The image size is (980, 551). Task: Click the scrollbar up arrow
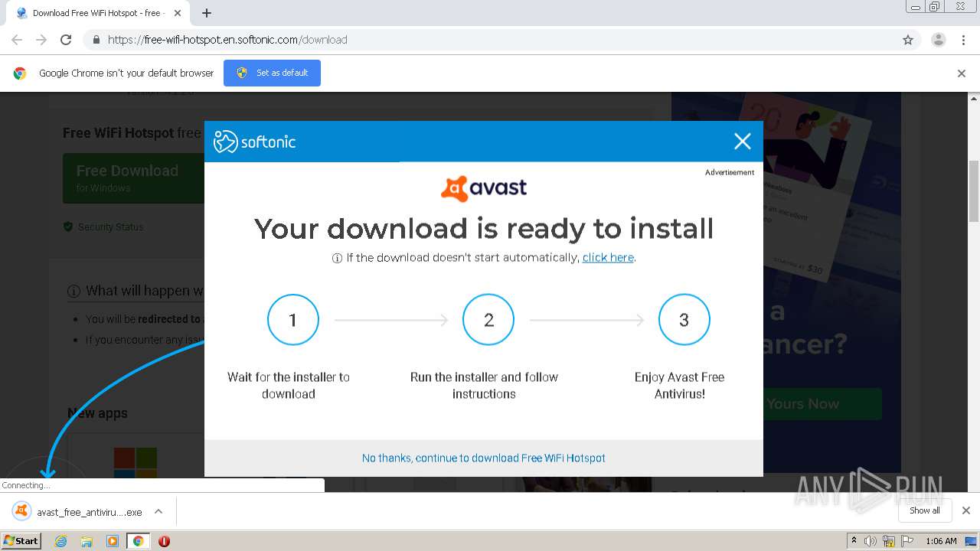tap(974, 99)
